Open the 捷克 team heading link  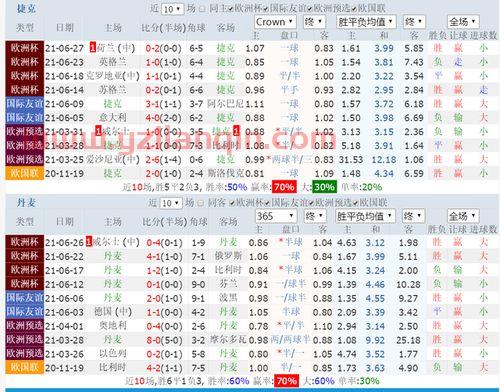tap(26, 9)
